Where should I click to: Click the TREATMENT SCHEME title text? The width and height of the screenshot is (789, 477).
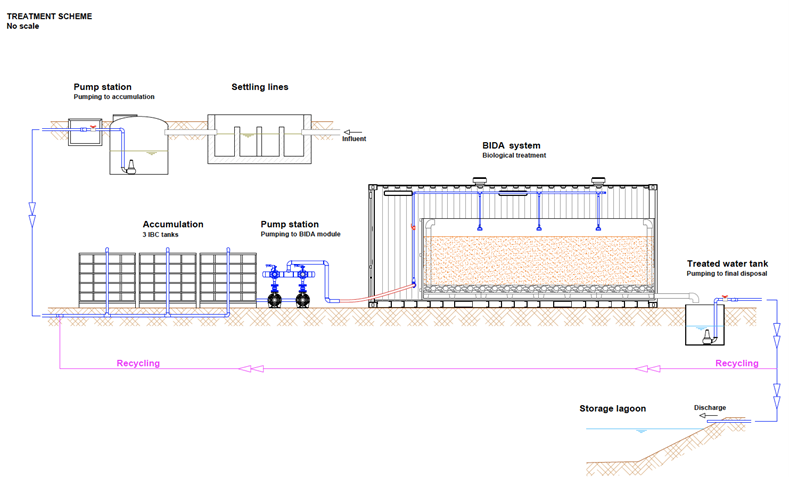point(49,16)
